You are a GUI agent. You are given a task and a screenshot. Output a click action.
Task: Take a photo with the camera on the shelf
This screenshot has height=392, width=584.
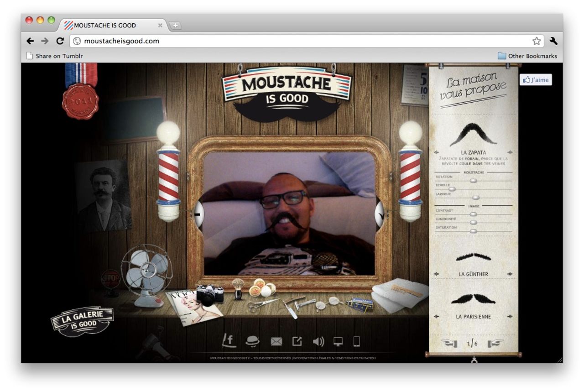[x=209, y=294]
